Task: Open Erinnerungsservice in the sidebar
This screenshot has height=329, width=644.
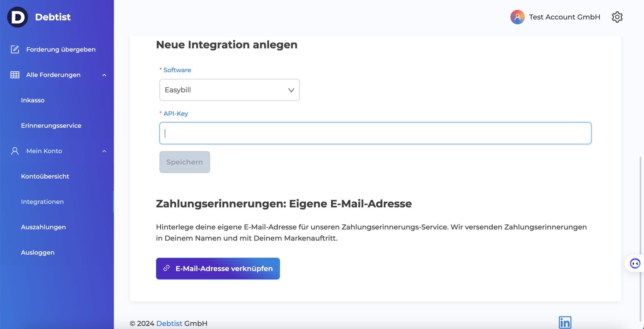Action: (x=51, y=126)
